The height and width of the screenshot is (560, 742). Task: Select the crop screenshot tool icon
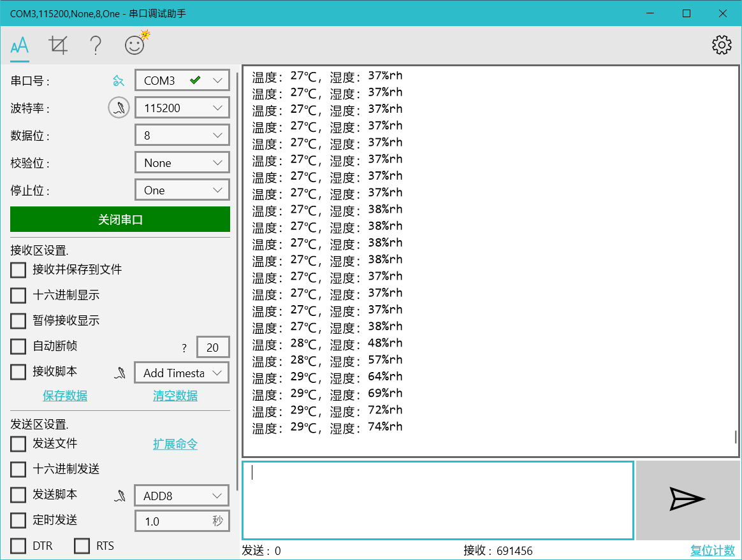[58, 45]
